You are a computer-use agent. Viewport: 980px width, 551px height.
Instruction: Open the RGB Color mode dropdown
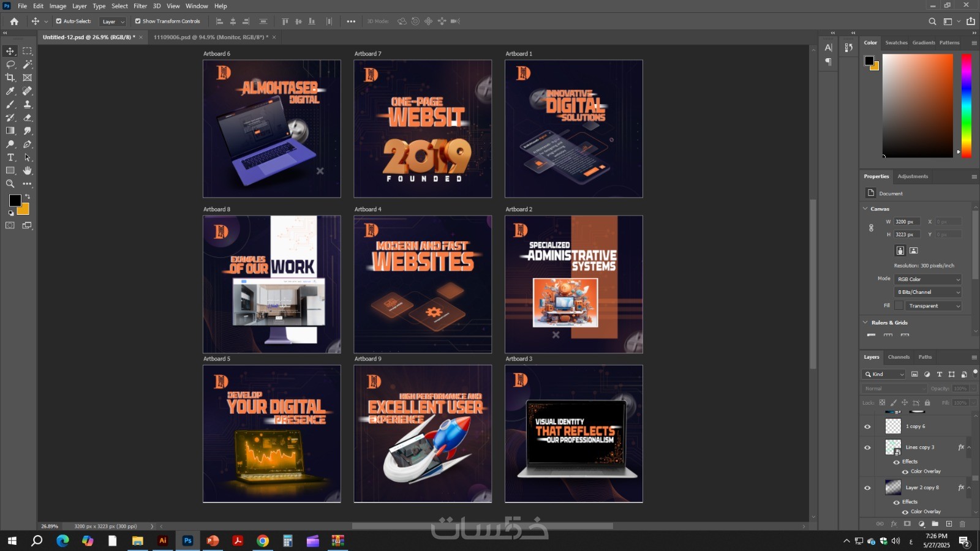tap(927, 279)
